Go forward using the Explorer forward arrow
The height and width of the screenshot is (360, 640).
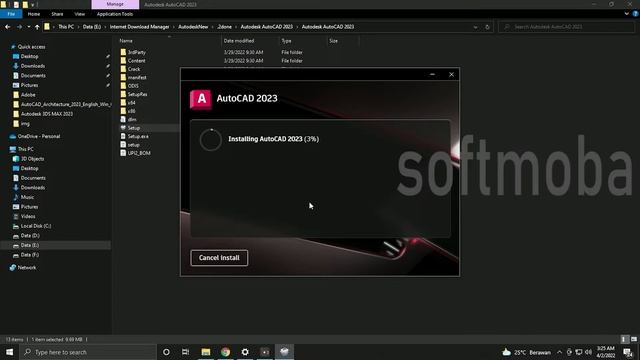19,27
